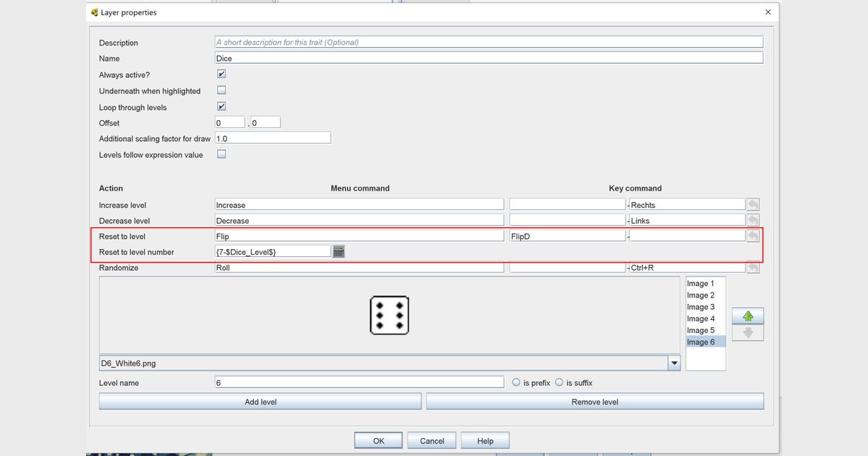Screen dimensions: 868x456
Task: Undo the Reset to level key command
Action: coord(753,236)
